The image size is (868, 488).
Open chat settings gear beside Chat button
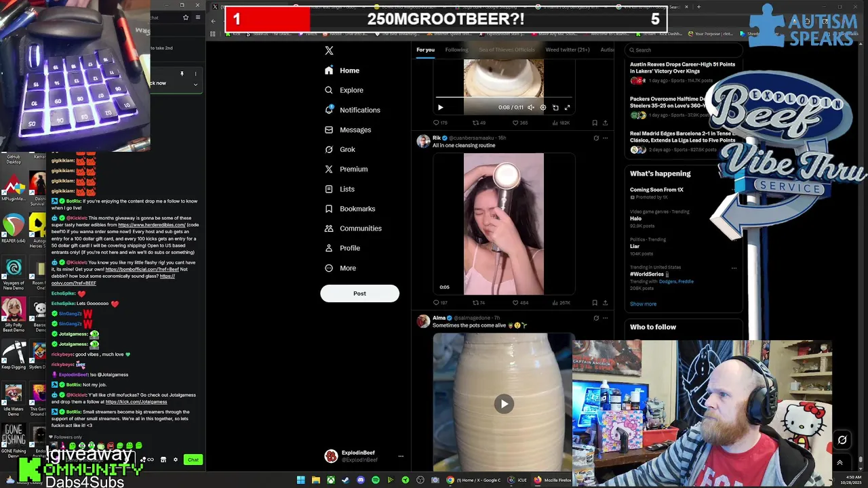point(176,460)
